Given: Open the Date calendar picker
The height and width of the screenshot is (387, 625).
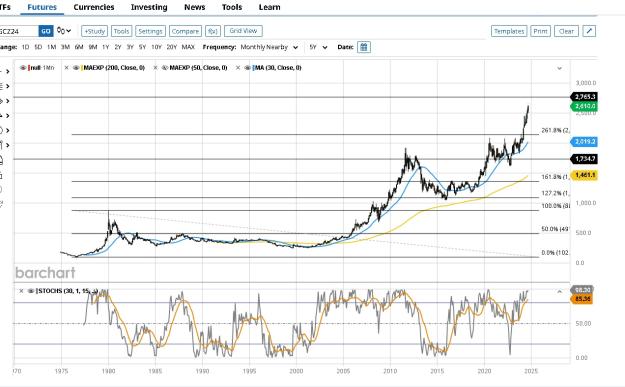Looking at the screenshot, I should pyautogui.click(x=364, y=47).
